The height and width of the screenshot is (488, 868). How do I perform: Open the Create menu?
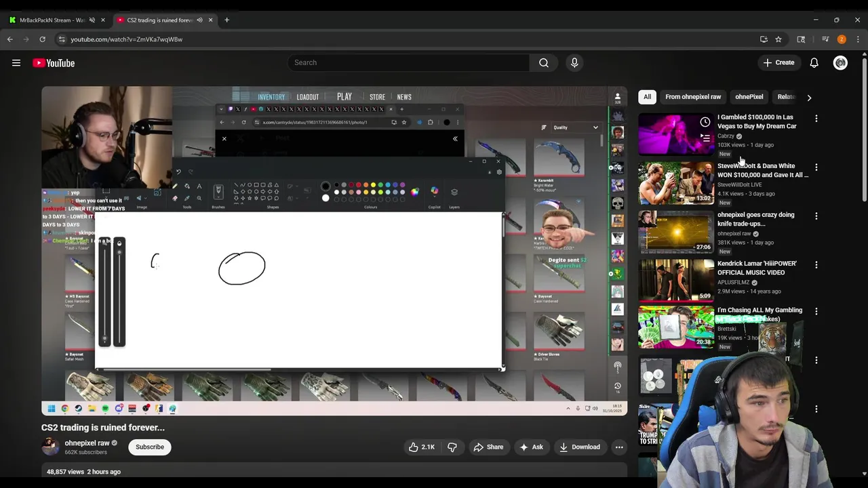click(x=778, y=62)
